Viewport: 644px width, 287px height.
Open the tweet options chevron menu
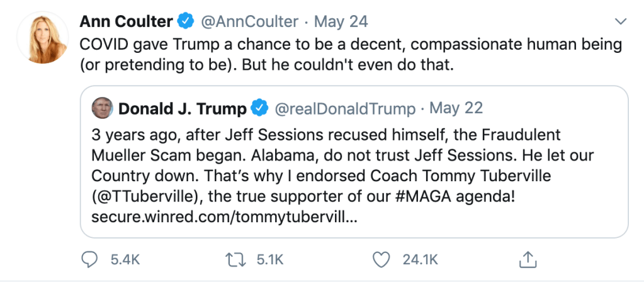[621, 22]
